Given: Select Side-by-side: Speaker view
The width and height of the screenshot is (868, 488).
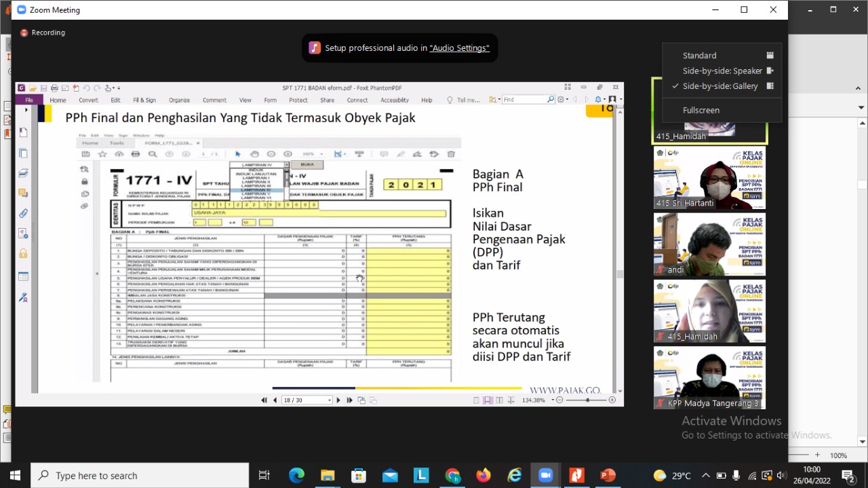Looking at the screenshot, I should tap(722, 71).
